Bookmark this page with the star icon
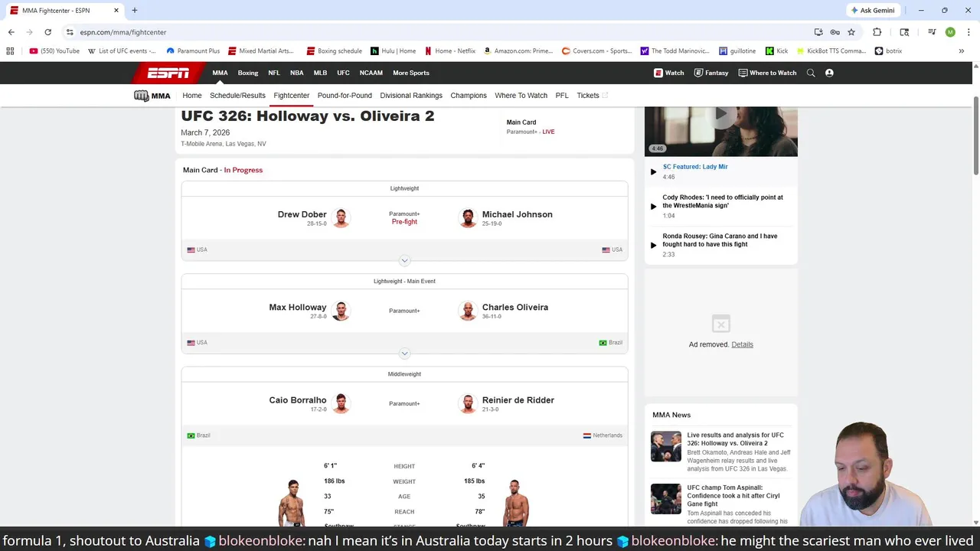 coord(851,32)
